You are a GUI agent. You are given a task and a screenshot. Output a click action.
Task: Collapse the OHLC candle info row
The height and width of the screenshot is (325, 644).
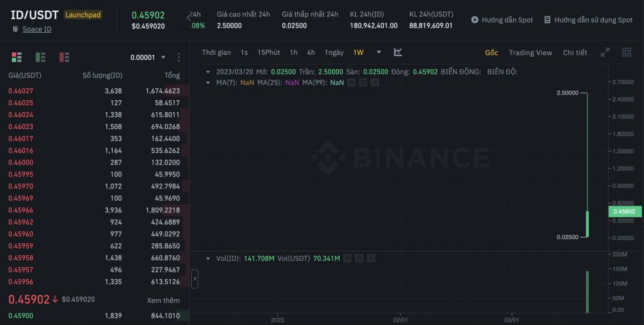coord(208,72)
